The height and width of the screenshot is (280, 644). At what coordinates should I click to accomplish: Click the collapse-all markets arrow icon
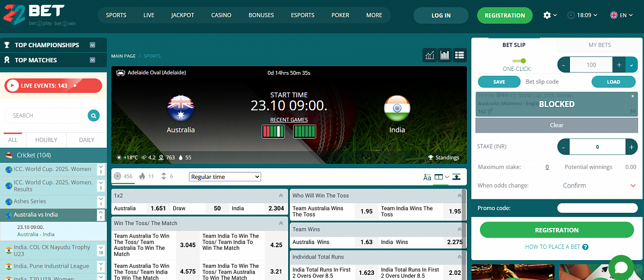(x=457, y=177)
